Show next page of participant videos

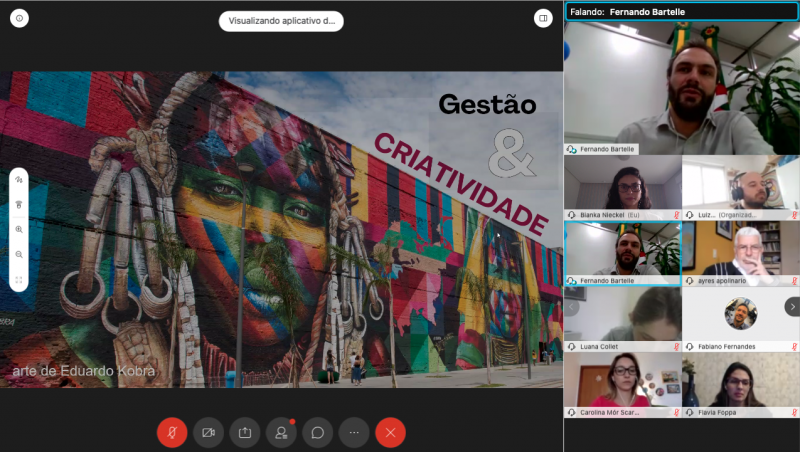coord(792,307)
